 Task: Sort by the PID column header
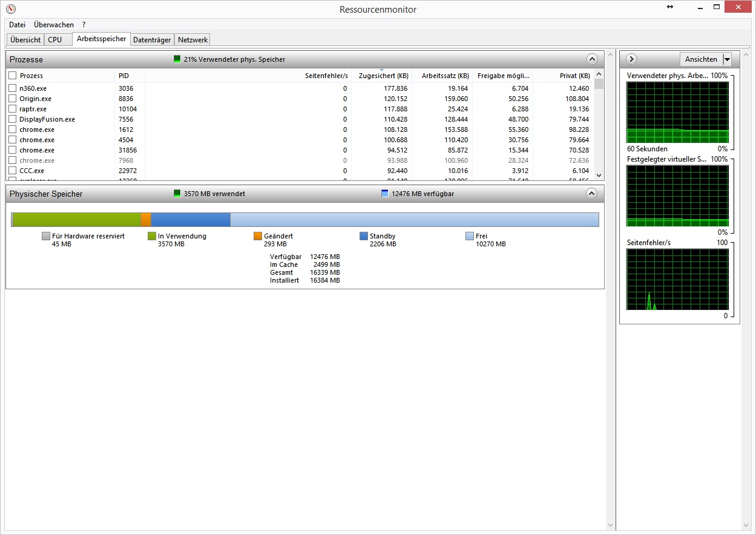coord(130,76)
